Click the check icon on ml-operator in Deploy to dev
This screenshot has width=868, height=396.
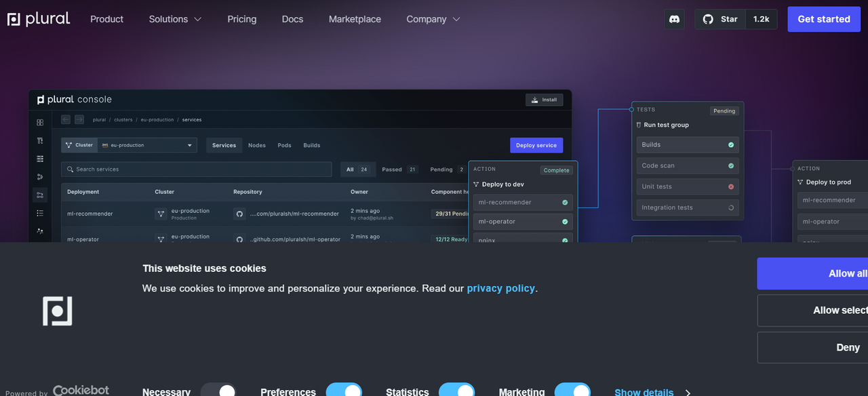click(565, 222)
